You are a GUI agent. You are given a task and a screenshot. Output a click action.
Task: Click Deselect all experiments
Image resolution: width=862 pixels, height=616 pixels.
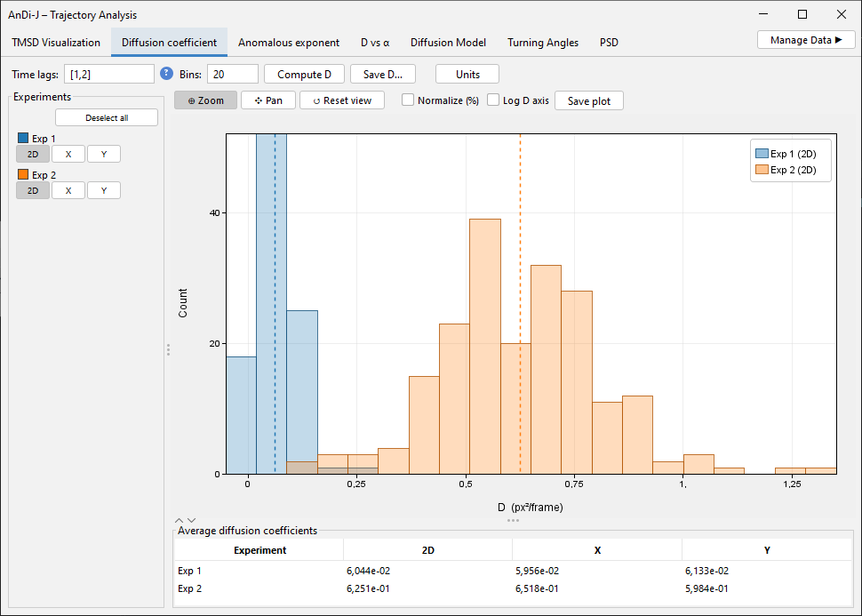[x=107, y=117]
